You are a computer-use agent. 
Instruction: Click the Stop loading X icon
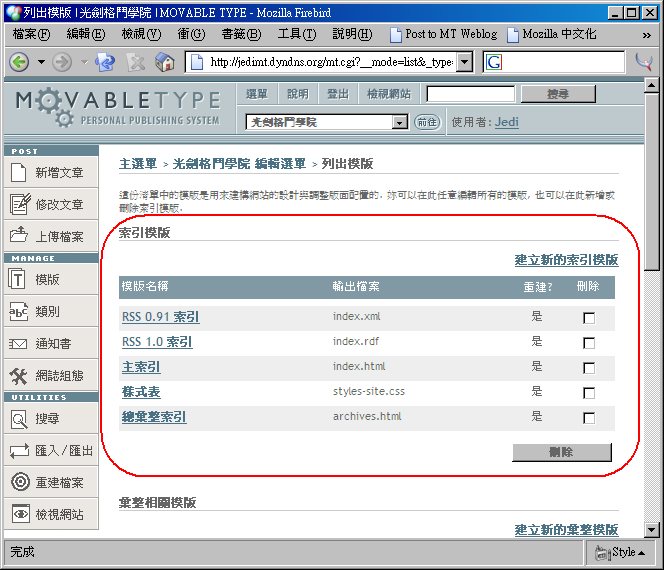(136, 62)
